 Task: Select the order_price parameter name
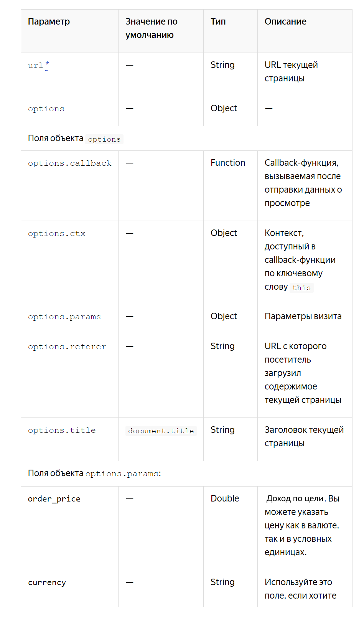click(54, 499)
